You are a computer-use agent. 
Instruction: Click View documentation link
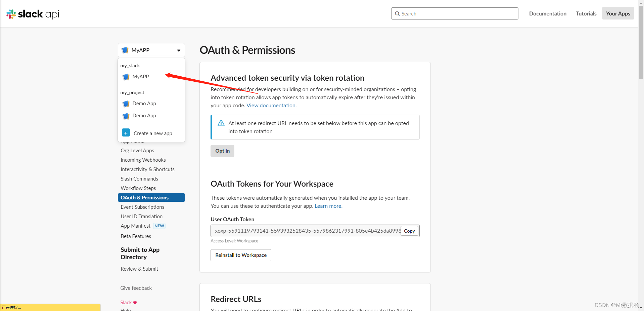coord(271,106)
